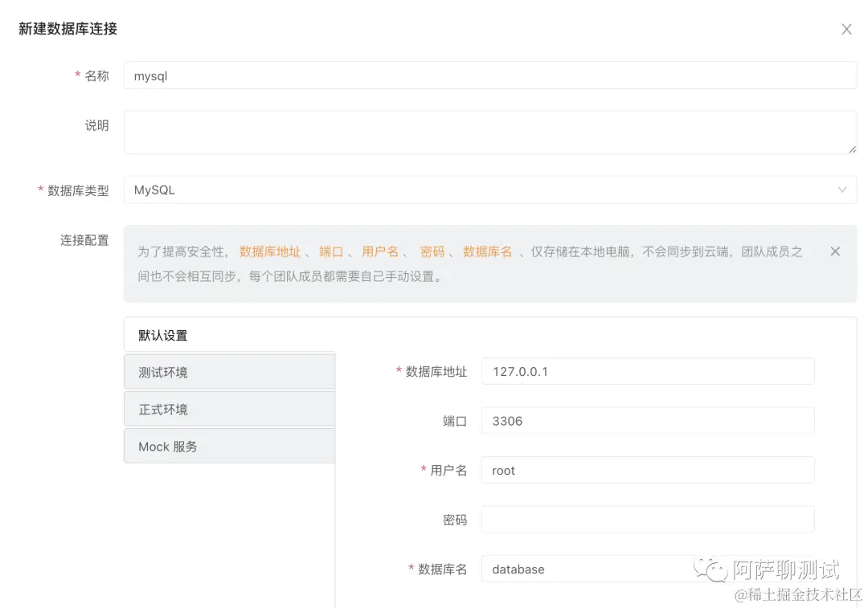Switch to the 测试环境 tab
868x608 pixels.
(229, 371)
